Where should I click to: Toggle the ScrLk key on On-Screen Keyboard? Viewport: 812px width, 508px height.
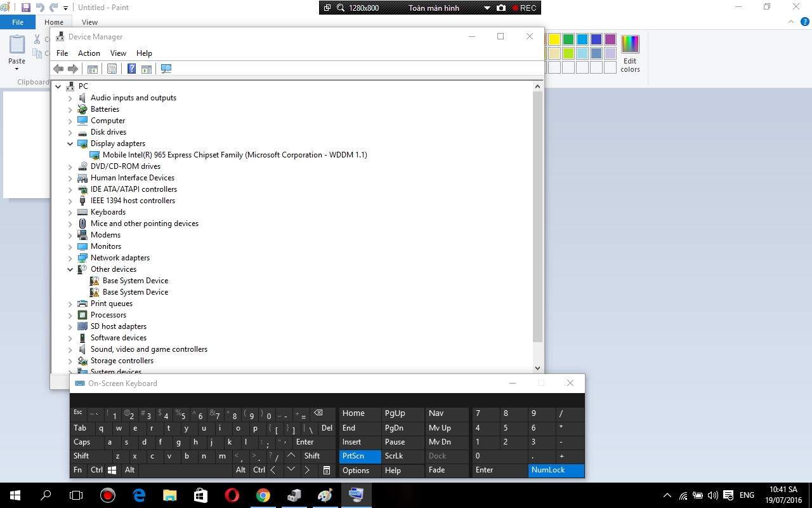(402, 456)
